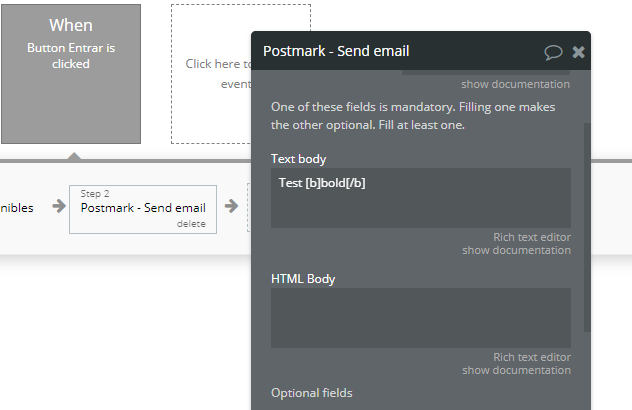Image resolution: width=632 pixels, height=410 pixels.
Task: Select the When Button Entrar is clicked event
Action: [x=71, y=73]
